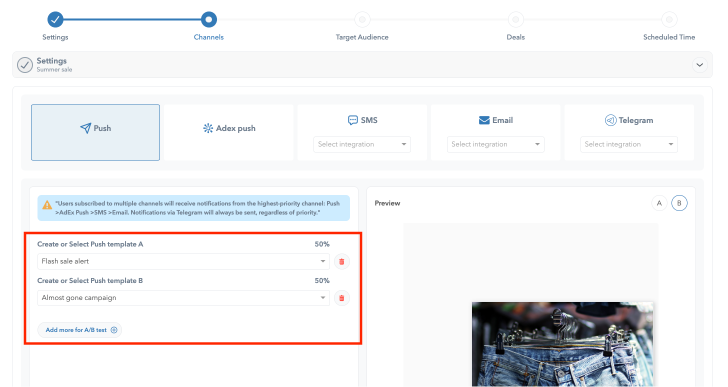Expand the Settings section chevron
This screenshot has height=387, width=728.
click(x=699, y=65)
